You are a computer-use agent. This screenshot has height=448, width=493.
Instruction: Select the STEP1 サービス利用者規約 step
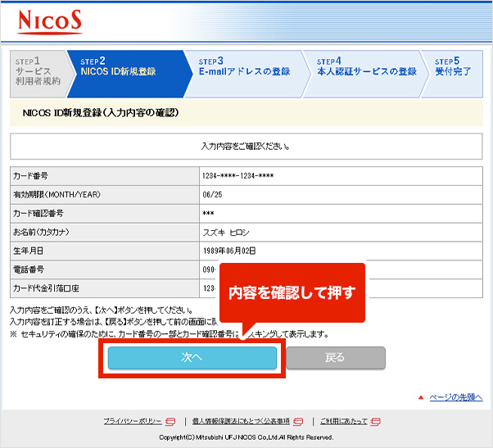37,71
